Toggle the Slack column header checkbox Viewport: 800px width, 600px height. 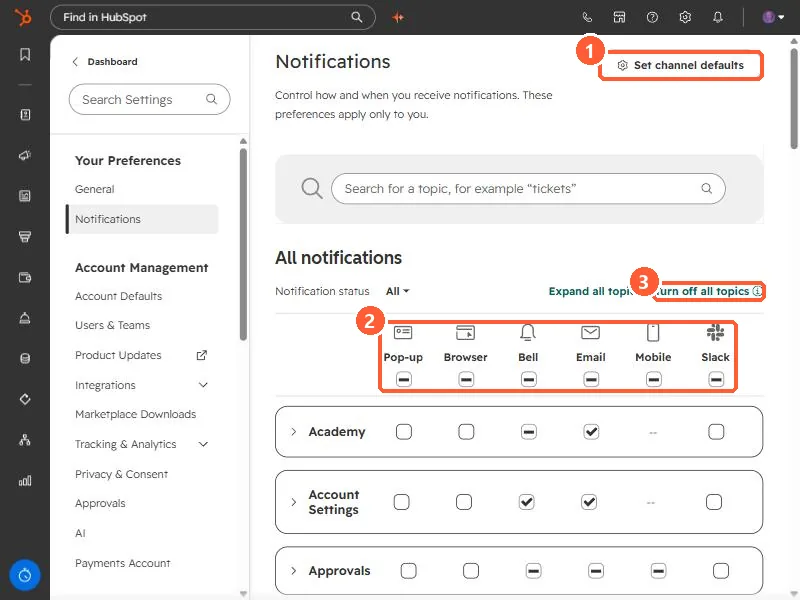click(x=716, y=380)
